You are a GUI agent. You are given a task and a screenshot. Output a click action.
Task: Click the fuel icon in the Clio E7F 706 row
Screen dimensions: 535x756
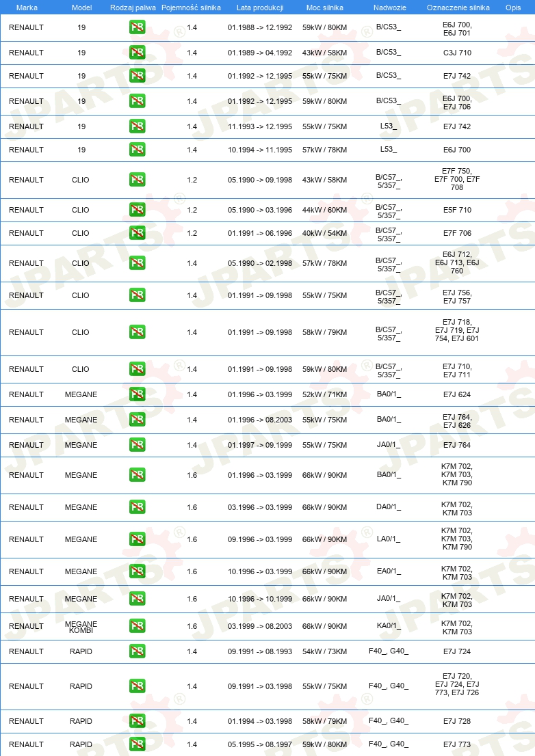click(138, 233)
